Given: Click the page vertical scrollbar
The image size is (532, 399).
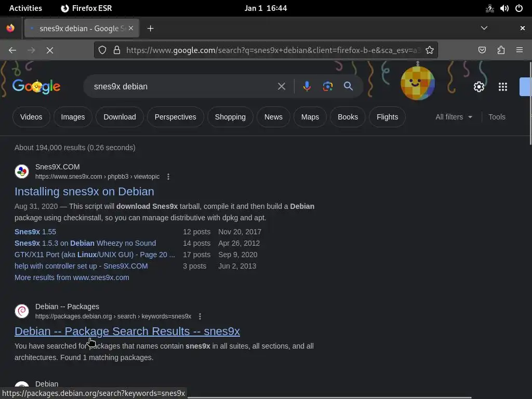Looking at the screenshot, I should [x=530, y=103].
